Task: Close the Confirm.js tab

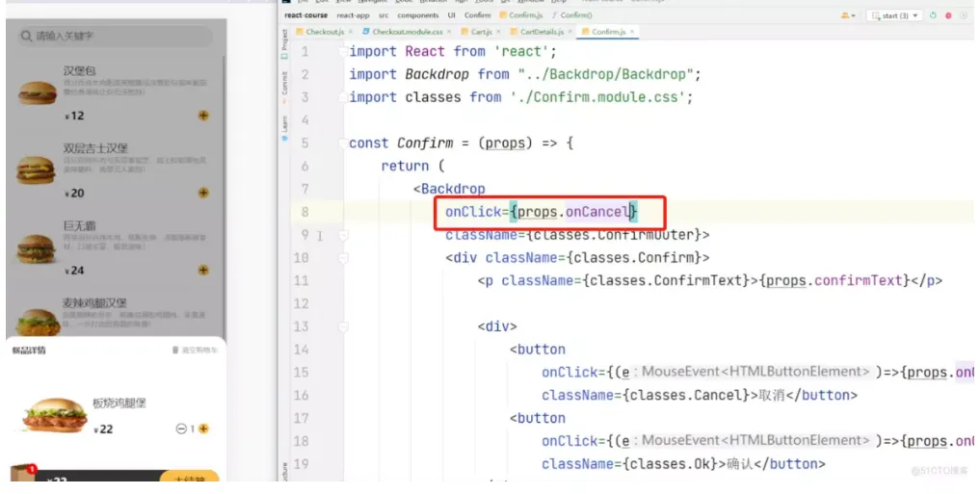Action: coord(632,32)
